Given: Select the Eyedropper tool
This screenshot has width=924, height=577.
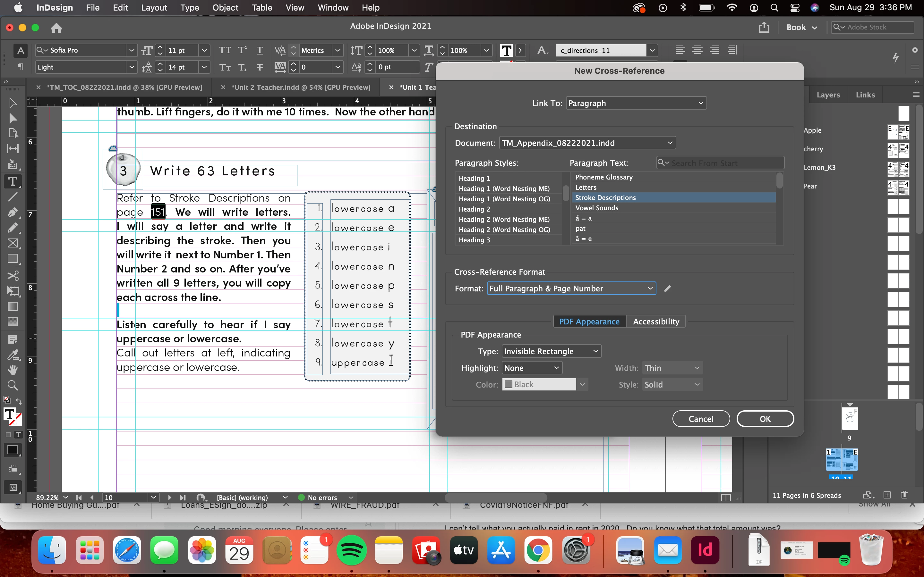Looking at the screenshot, I should (x=13, y=355).
